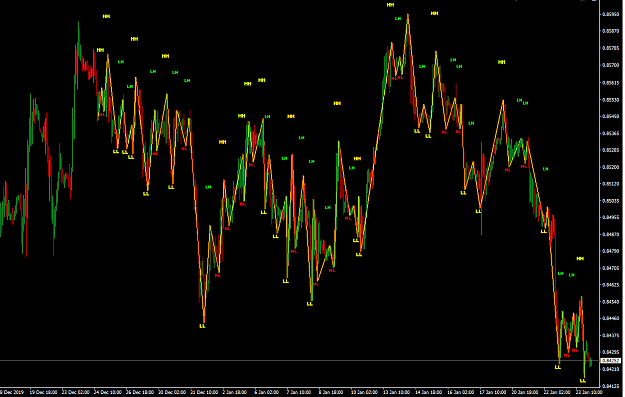This screenshot has height=397, width=625.
Task: Click the '0.85950' price axis label
Action: (610, 14)
